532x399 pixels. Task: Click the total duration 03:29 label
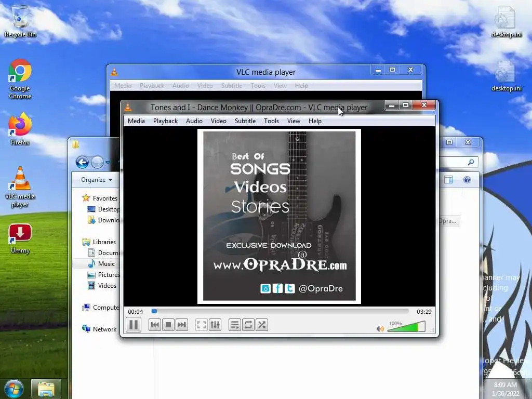coord(424,312)
